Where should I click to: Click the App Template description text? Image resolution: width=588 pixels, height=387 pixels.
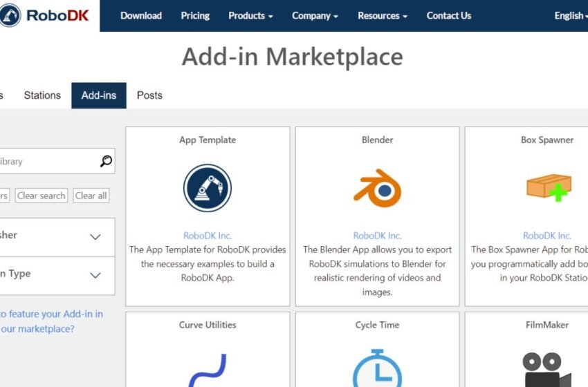point(208,264)
